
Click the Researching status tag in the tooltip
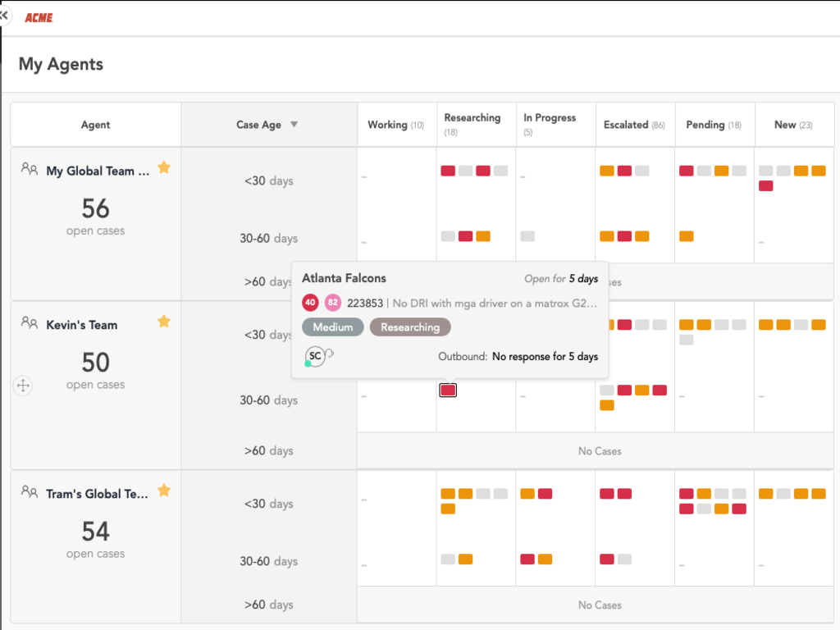[410, 327]
